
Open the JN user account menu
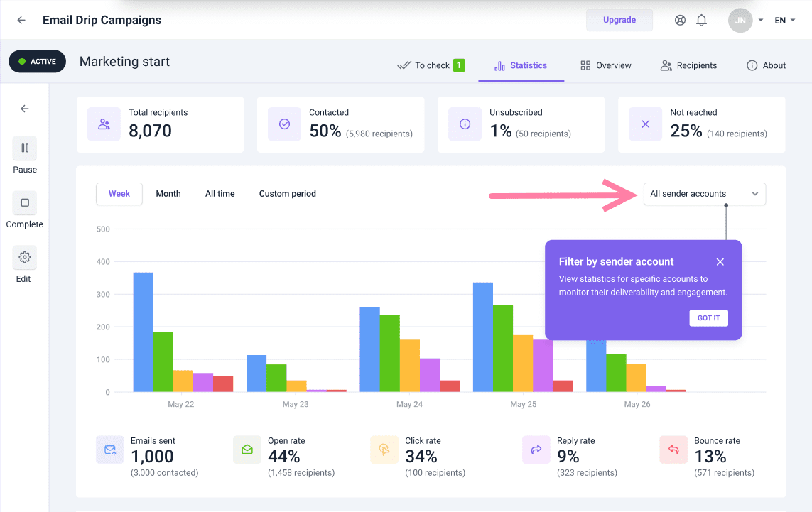(x=745, y=21)
